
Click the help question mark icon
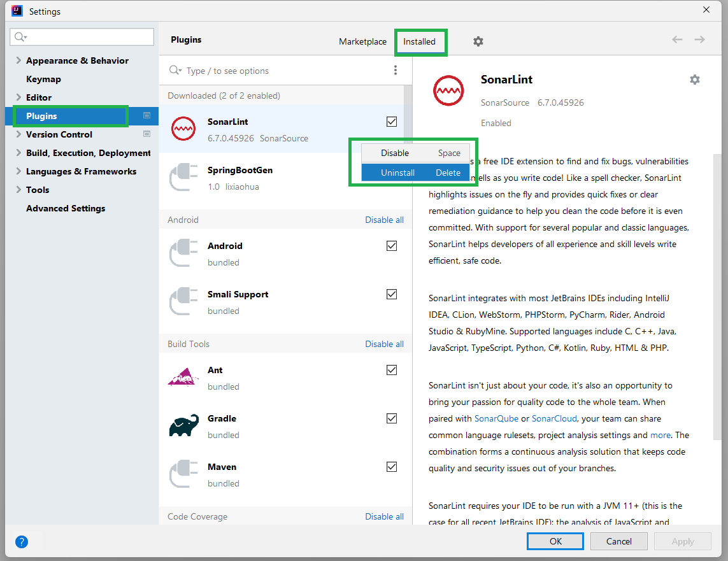[x=22, y=541]
